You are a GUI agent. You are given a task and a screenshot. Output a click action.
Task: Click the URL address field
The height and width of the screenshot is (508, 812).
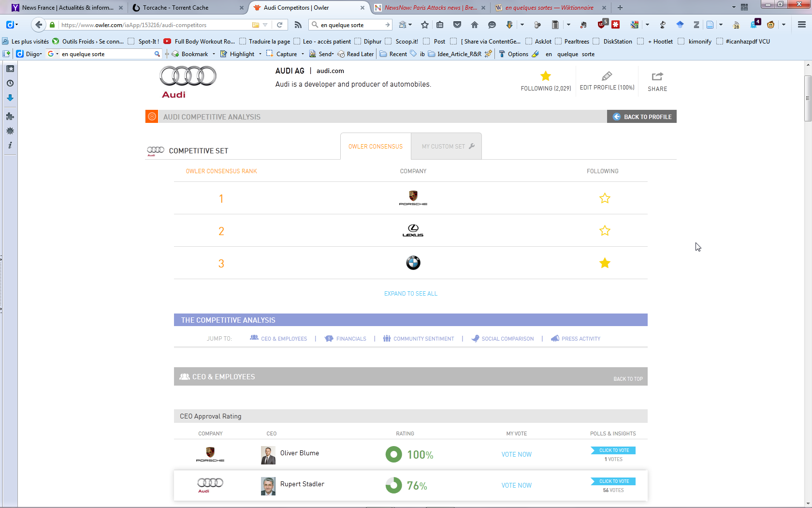[155, 25]
